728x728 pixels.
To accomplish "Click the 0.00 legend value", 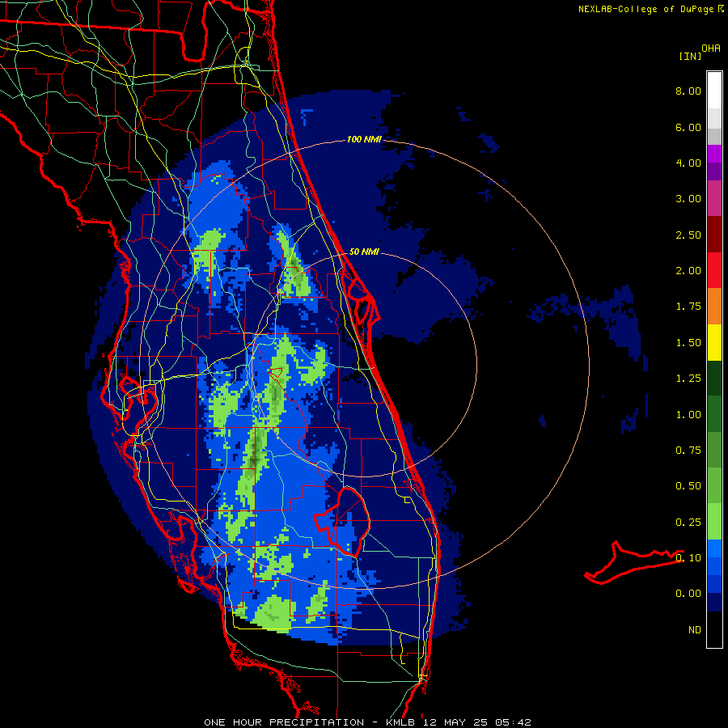I will [688, 594].
